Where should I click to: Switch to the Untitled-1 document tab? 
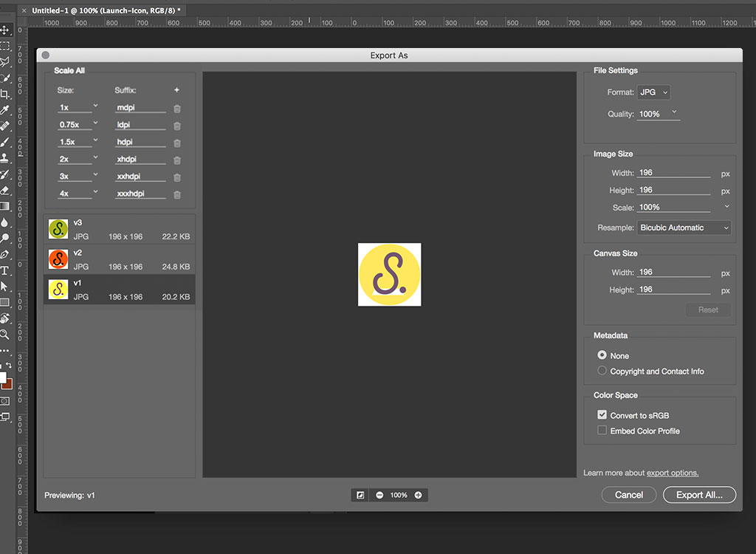(103, 10)
